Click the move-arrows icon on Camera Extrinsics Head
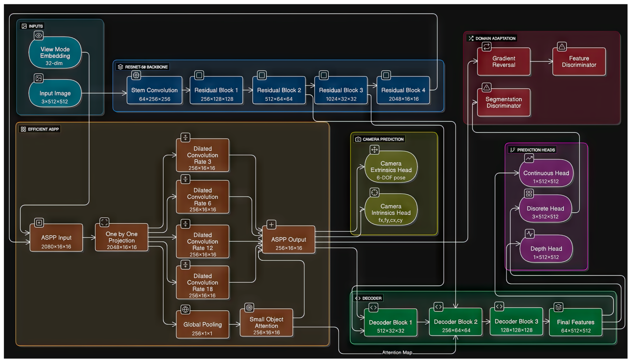631x364 pixels. pos(374,150)
